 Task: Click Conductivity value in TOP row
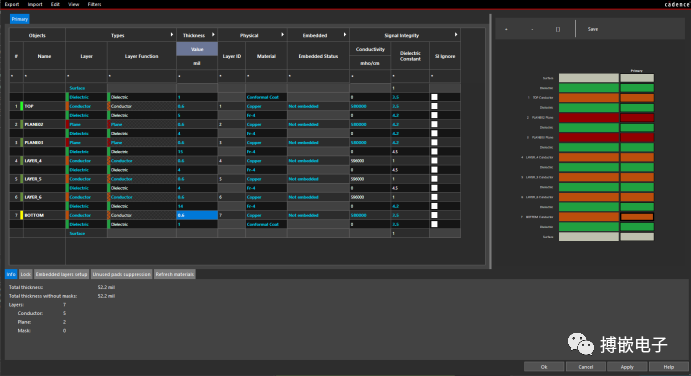click(370, 106)
